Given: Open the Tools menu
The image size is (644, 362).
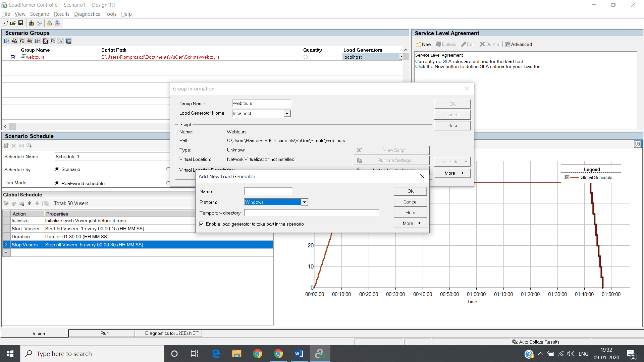Looking at the screenshot, I should point(110,14).
